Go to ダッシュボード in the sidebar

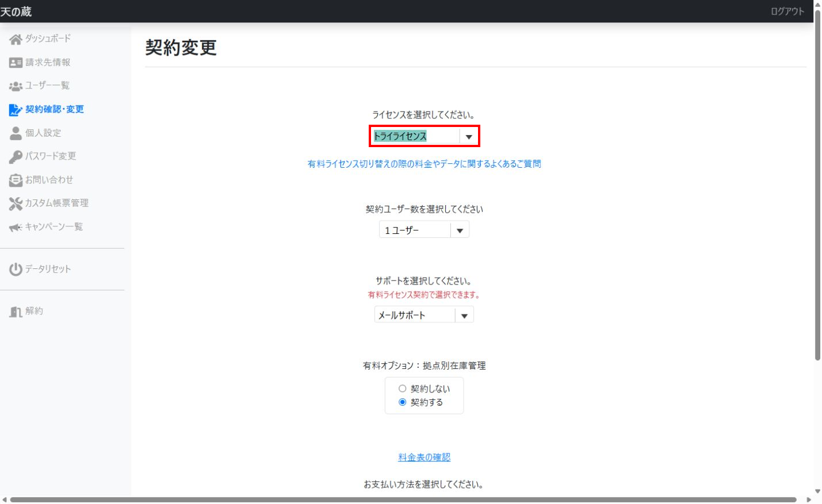tap(48, 39)
